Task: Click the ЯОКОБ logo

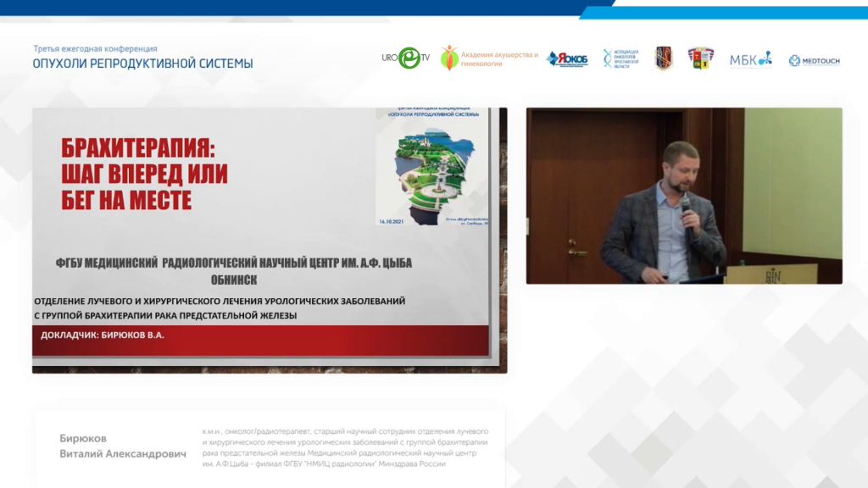Action: coord(567,58)
